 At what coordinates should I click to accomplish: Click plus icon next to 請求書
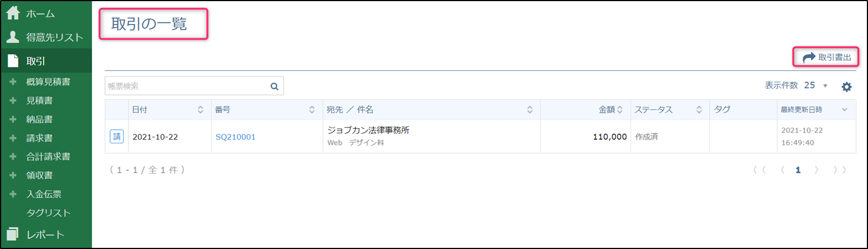13,138
